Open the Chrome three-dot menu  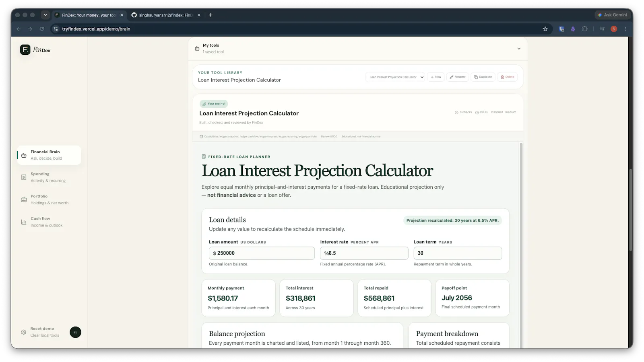tap(625, 29)
